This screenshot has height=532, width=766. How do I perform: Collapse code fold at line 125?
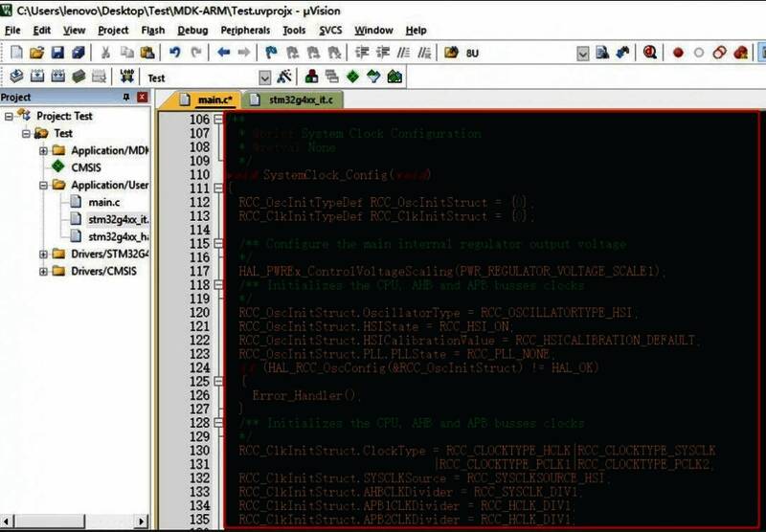(219, 382)
